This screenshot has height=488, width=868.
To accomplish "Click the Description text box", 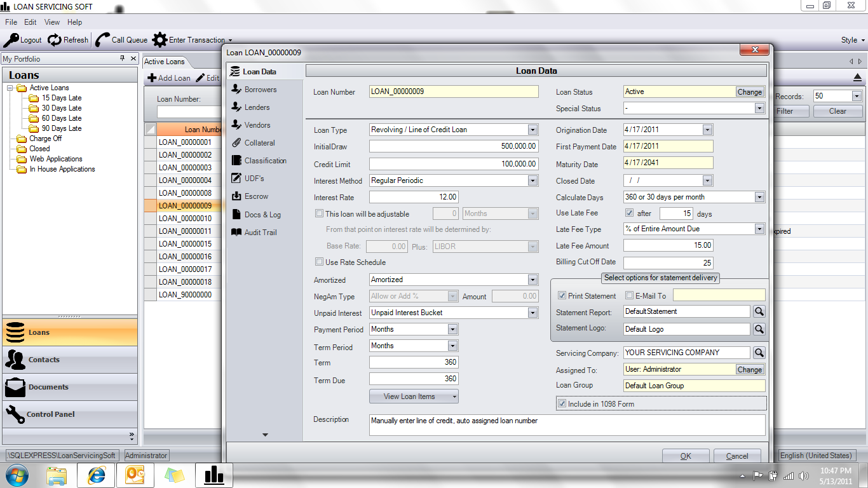I will [567, 426].
